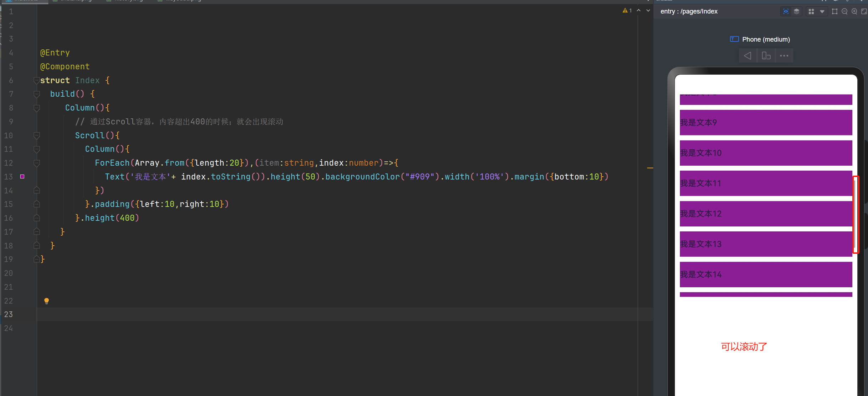
Task: Click the previewer back triangle button
Action: point(747,56)
